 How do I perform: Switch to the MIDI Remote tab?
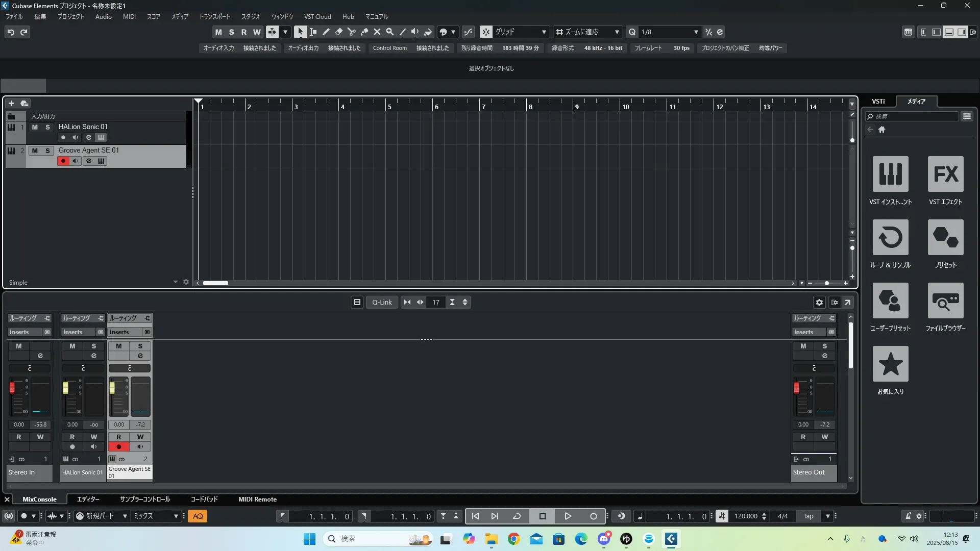coord(257,499)
